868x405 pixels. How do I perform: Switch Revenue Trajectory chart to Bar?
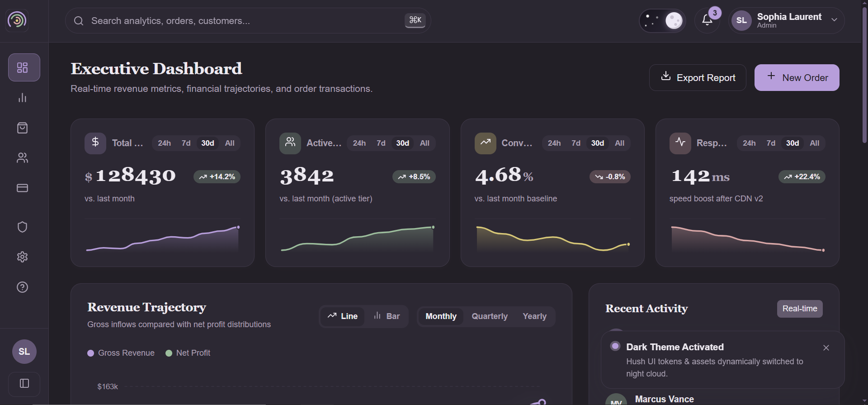(387, 316)
